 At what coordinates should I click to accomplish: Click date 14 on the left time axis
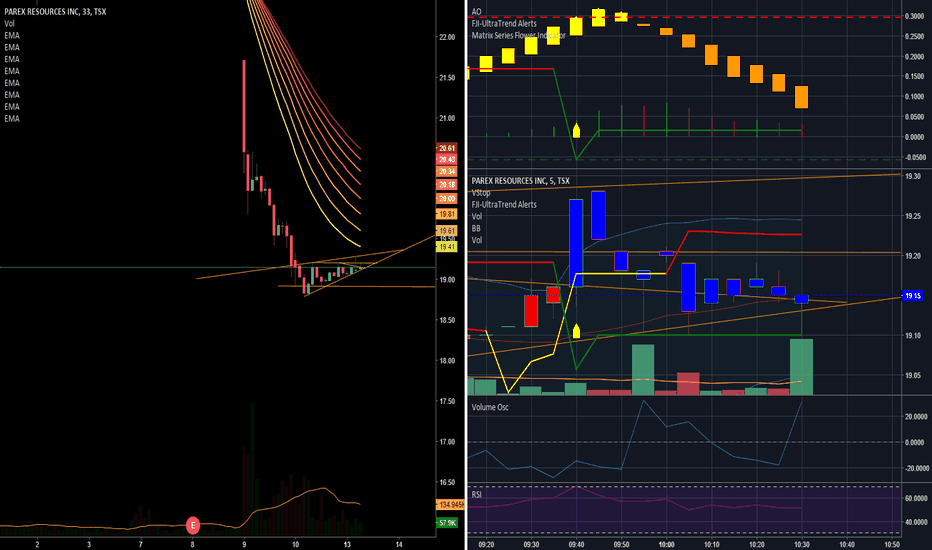tap(399, 544)
